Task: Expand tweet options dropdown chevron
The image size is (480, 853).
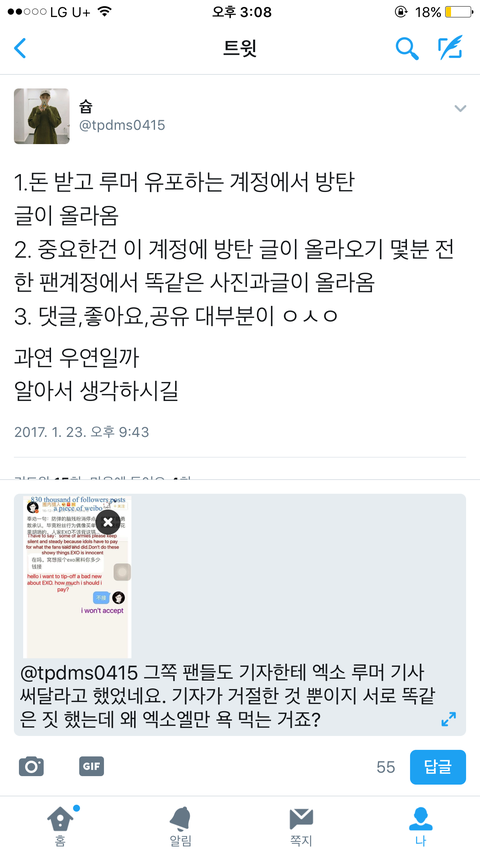Action: point(460,108)
